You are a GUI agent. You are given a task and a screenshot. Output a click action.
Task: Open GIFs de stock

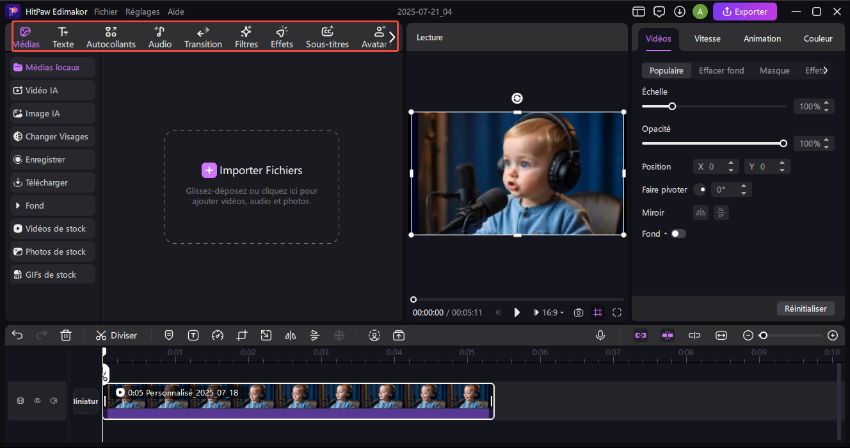coord(52,275)
